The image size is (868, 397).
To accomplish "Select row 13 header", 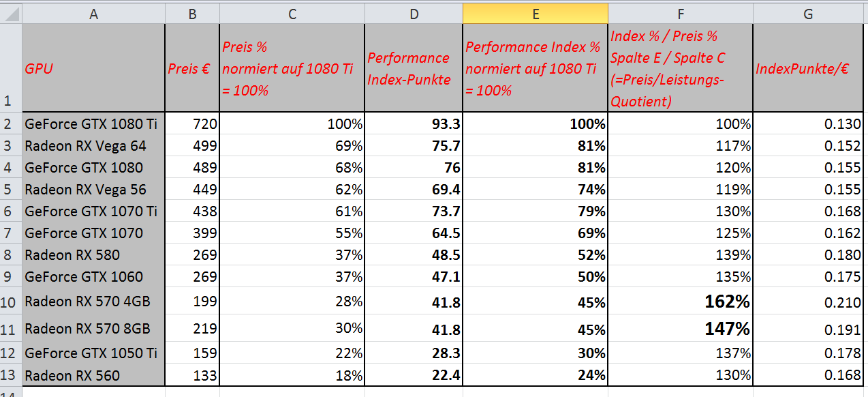I will pos(11,375).
